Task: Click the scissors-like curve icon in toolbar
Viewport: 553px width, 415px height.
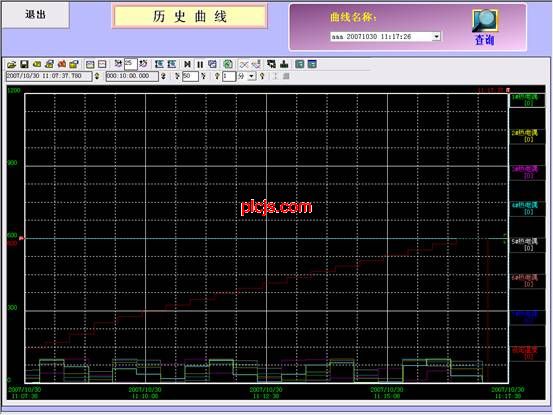Action: tap(244, 64)
